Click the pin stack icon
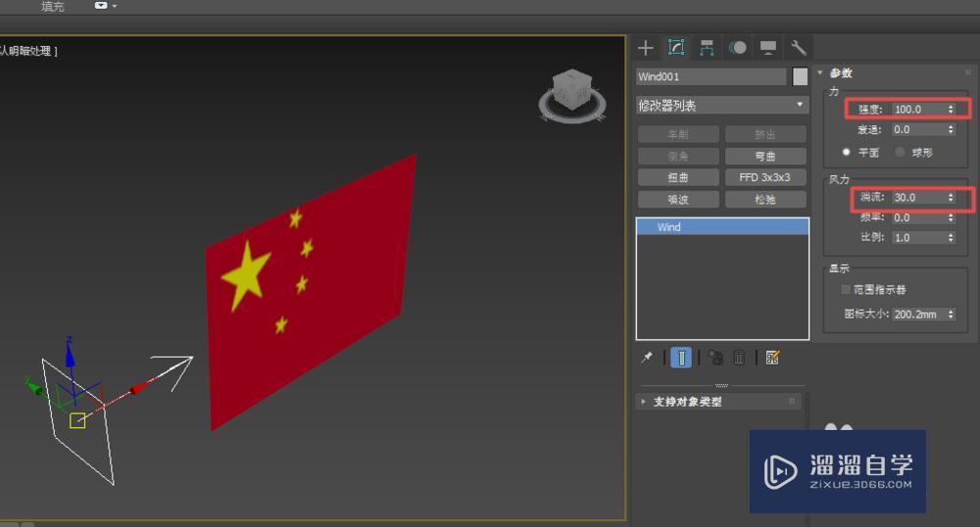Screen dimensions: 980x527 [647, 358]
